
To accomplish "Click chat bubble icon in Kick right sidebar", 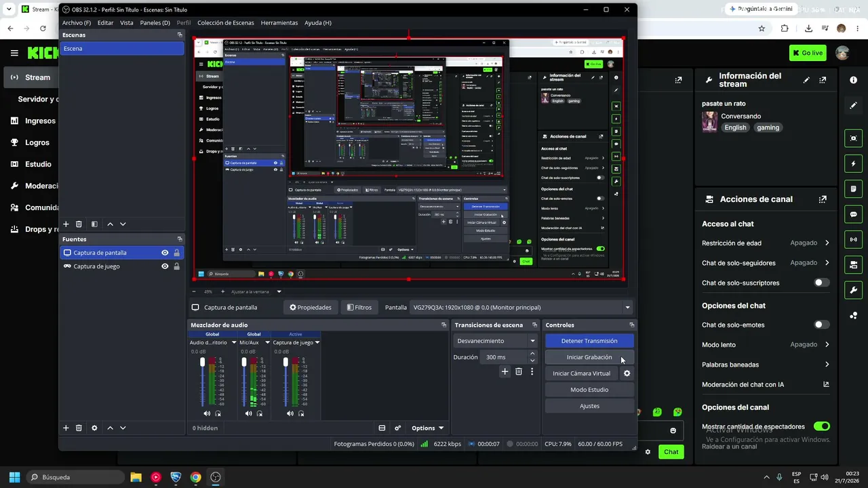I will click(853, 214).
